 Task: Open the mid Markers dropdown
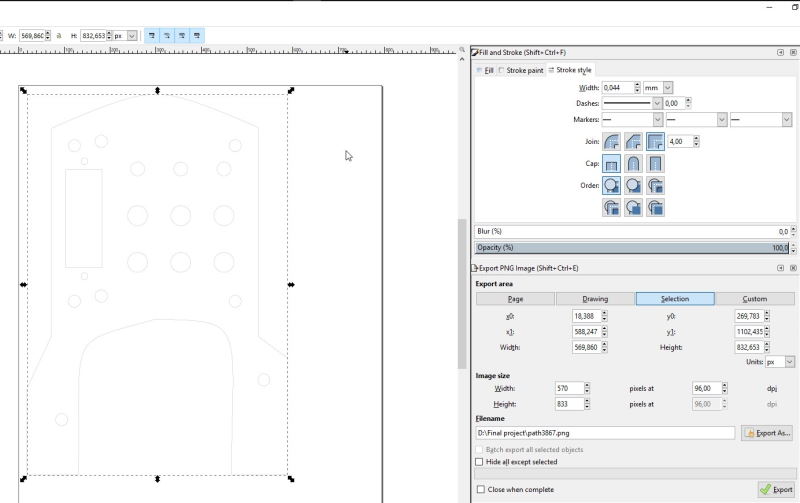(x=722, y=119)
